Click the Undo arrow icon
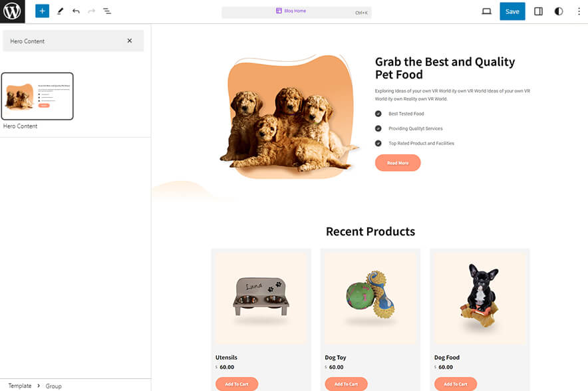This screenshot has width=588, height=391. (76, 11)
